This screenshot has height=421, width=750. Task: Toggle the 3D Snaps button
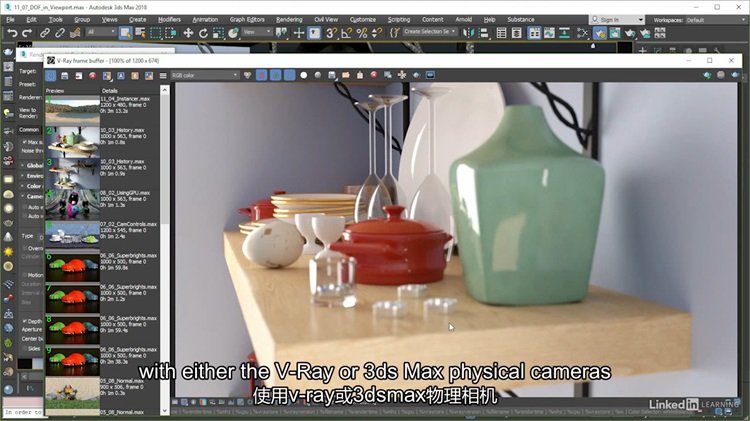331,33
